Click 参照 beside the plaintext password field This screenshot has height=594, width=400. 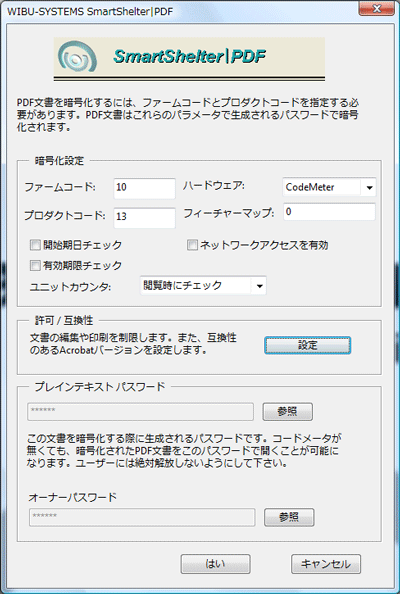point(288,411)
